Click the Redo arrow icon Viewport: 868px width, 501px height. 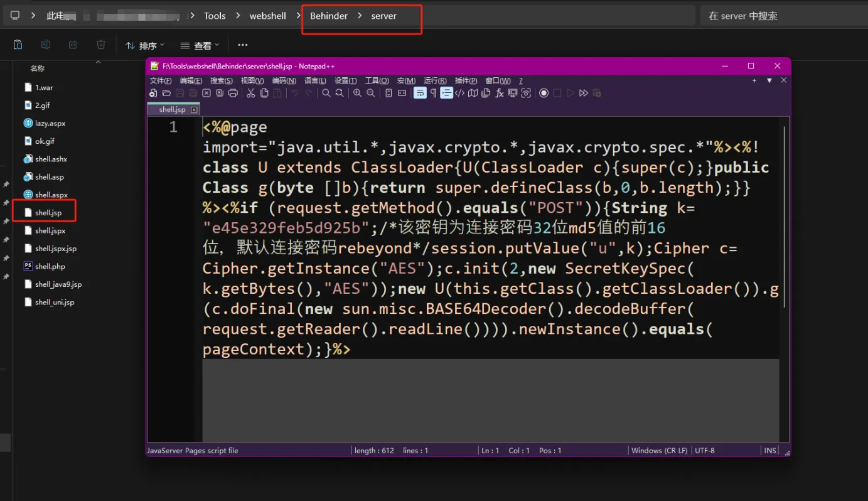click(x=308, y=93)
